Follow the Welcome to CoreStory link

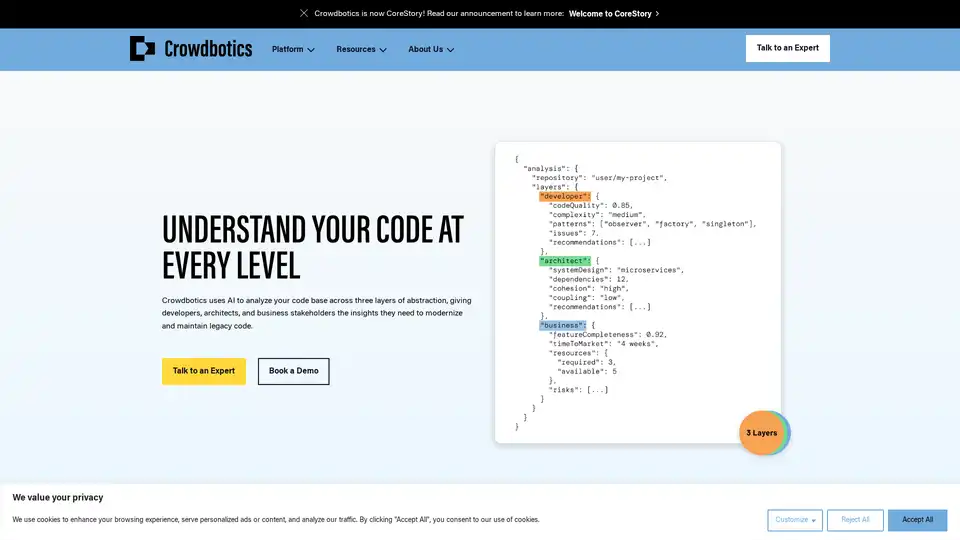609,14
